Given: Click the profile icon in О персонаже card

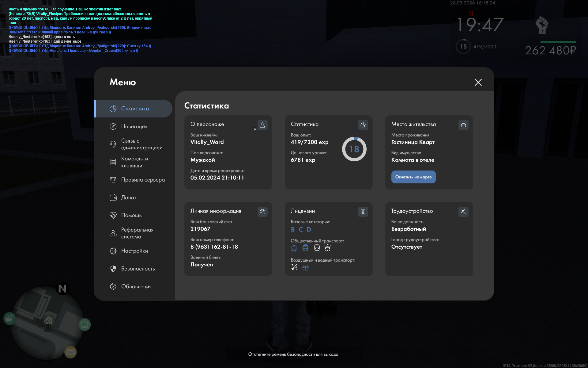Looking at the screenshot, I should click(x=262, y=125).
